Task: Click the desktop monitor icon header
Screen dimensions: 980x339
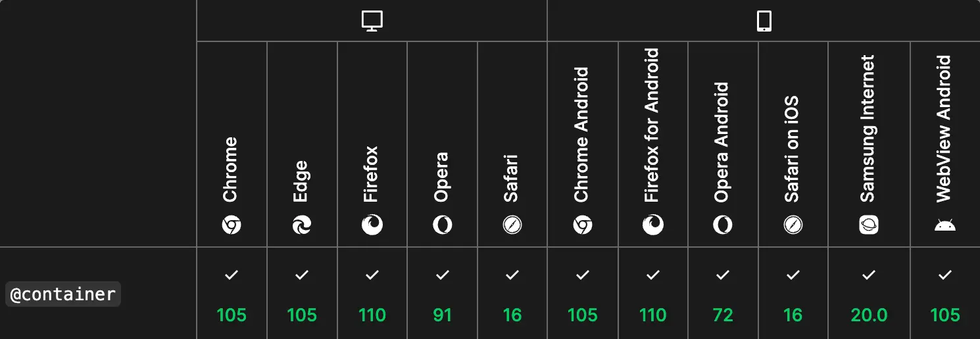Action: (x=372, y=21)
